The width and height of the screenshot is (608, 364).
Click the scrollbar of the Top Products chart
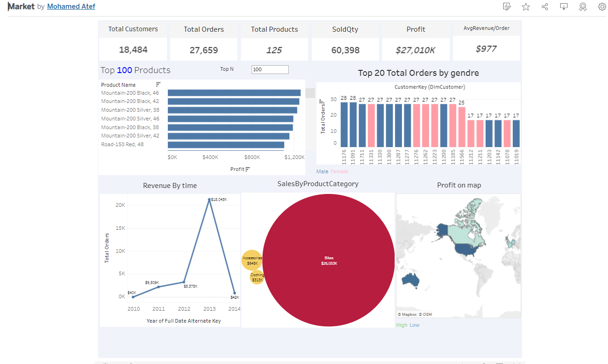coord(310,93)
